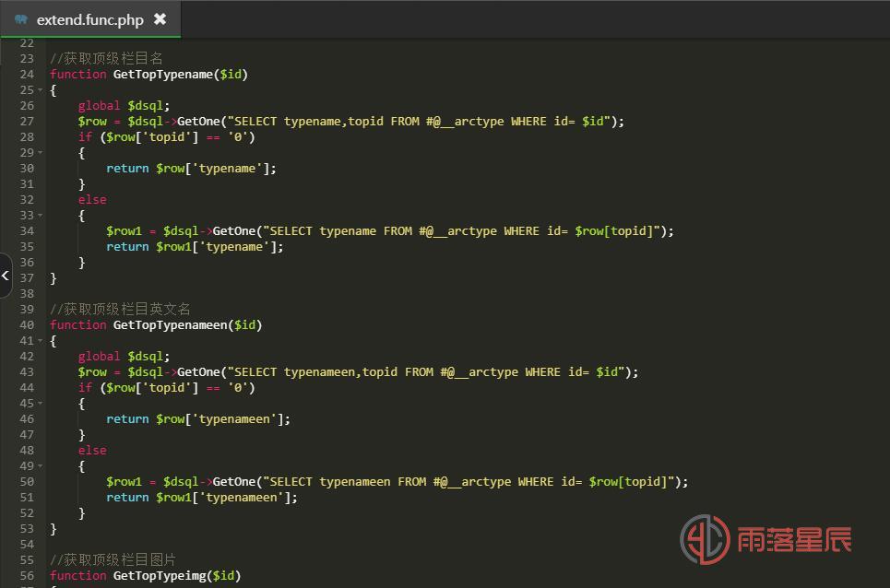Click 'global $dsql;' on line 42
The height and width of the screenshot is (588, 890).
click(x=124, y=356)
